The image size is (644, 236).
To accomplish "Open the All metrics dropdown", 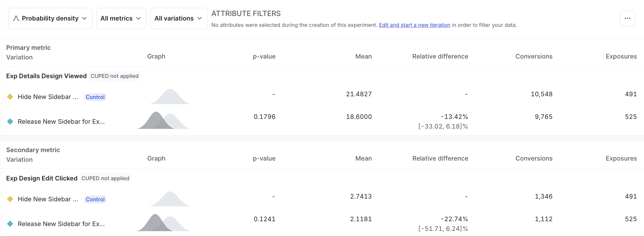I will tap(121, 18).
